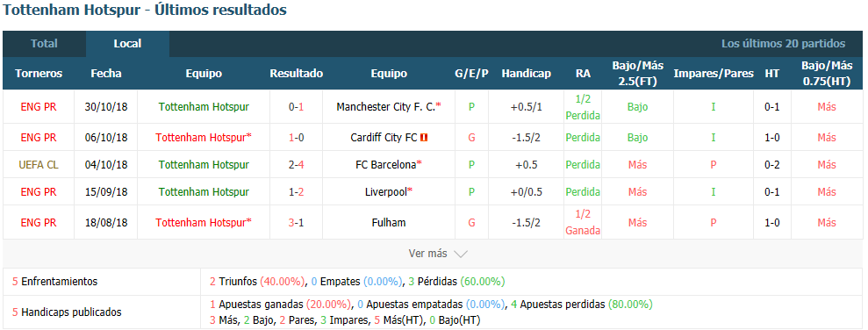Expand the Ver más chevron arrow

coord(461,255)
